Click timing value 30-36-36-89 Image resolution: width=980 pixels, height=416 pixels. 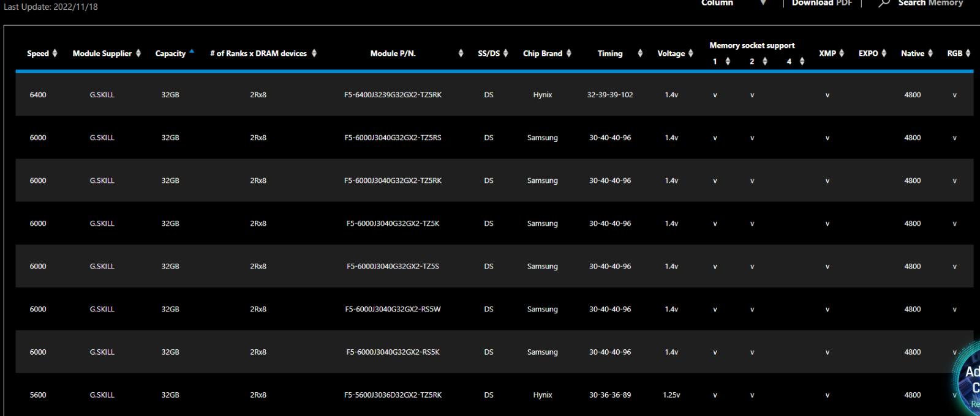[x=610, y=395]
